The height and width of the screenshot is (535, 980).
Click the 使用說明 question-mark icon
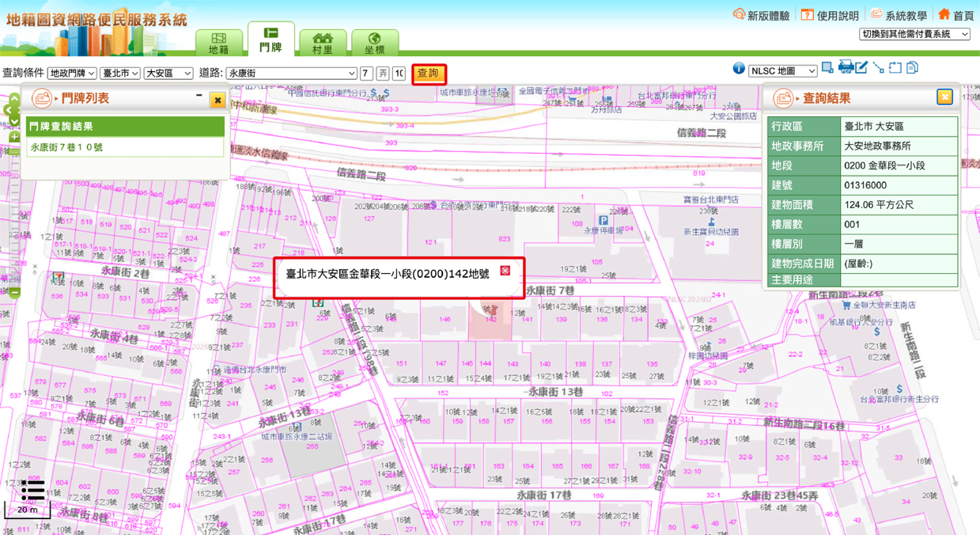coord(807,15)
